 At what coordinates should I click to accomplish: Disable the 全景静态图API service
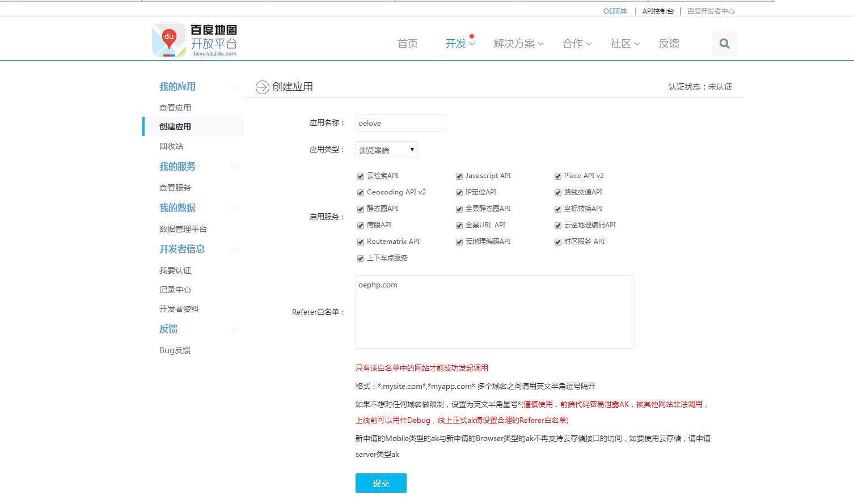[459, 209]
